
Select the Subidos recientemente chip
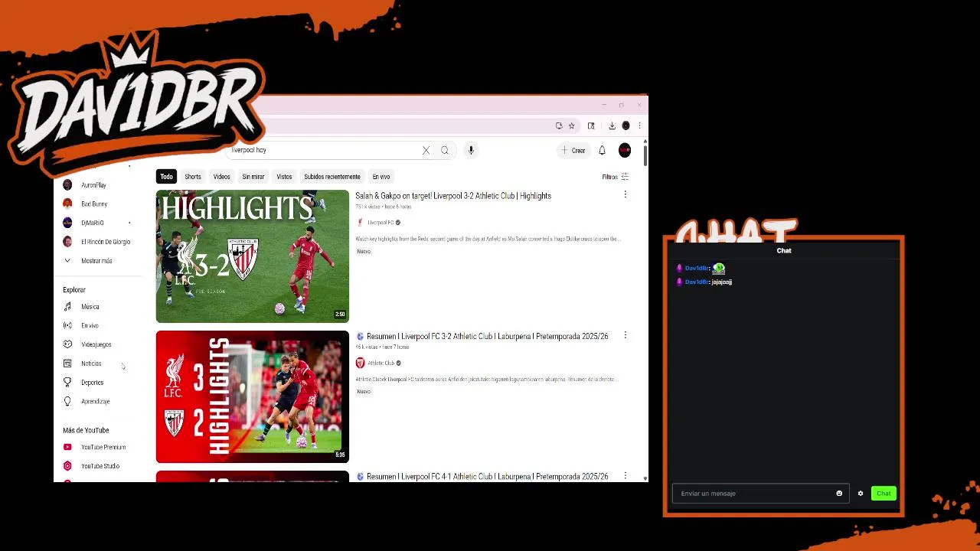tap(332, 177)
